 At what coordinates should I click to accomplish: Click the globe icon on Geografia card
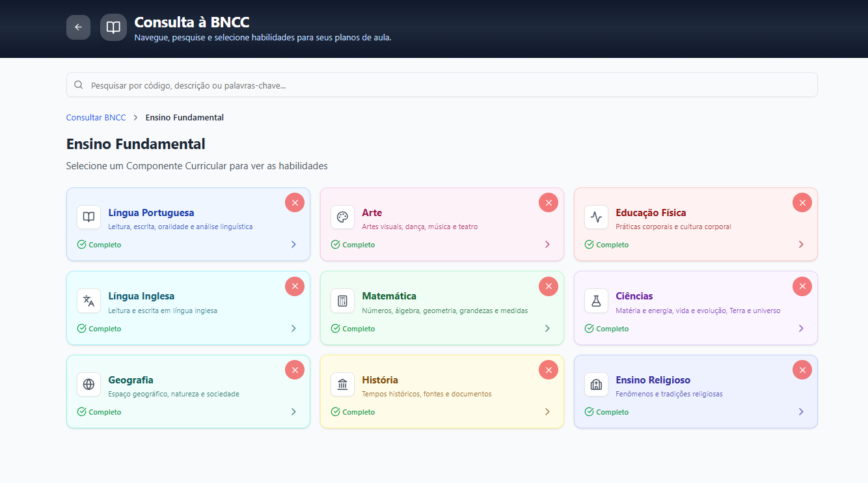click(88, 384)
